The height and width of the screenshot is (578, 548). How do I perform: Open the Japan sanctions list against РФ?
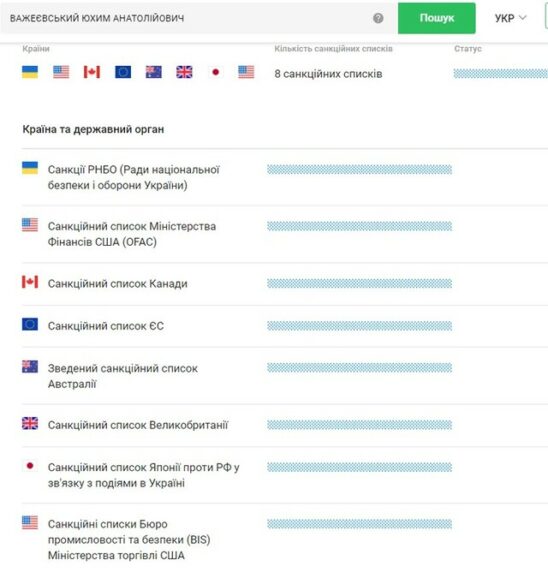click(x=144, y=475)
